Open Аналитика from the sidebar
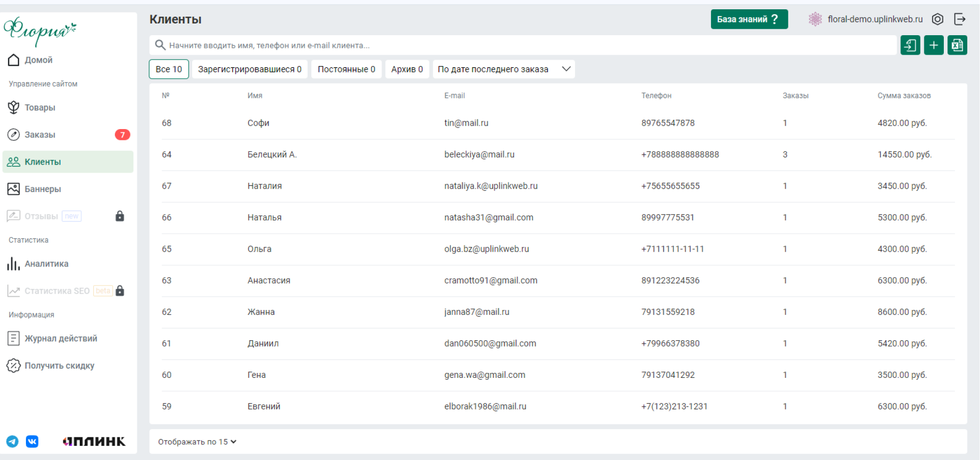This screenshot has width=980, height=460. pyautogui.click(x=46, y=264)
